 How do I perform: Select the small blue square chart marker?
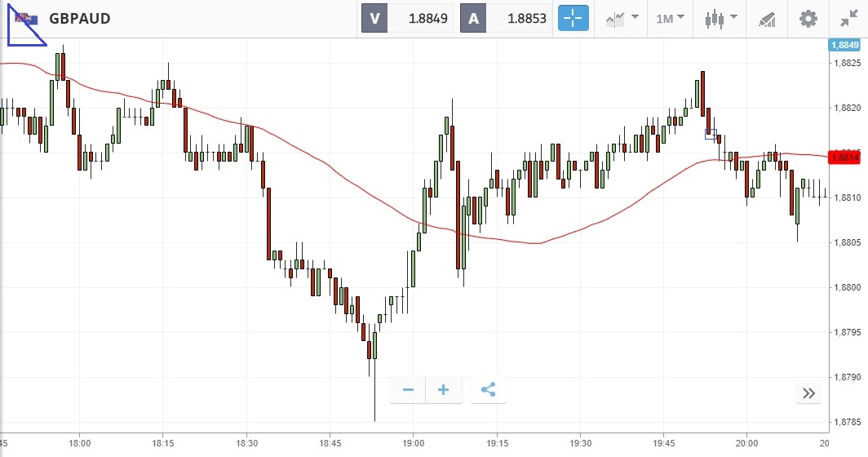coord(711,134)
